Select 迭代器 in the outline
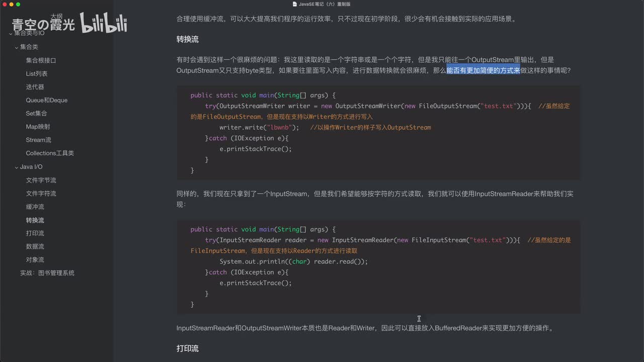The width and height of the screenshot is (644, 362). (x=35, y=87)
